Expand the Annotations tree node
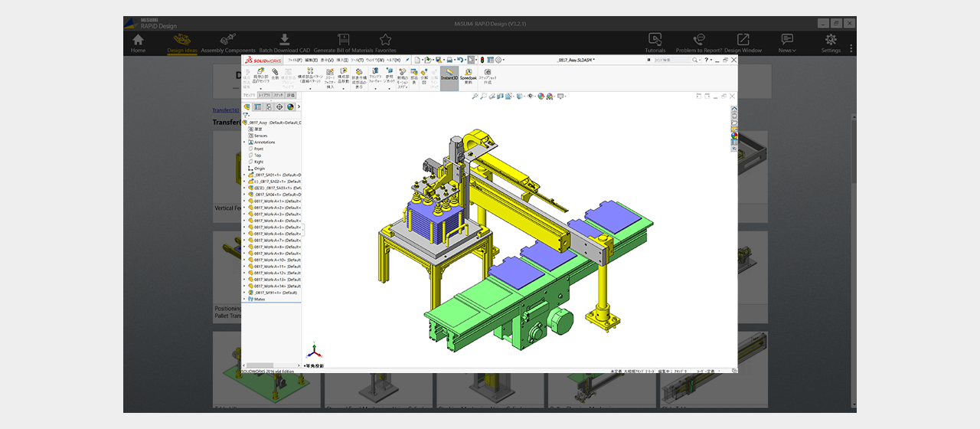 coord(245,142)
